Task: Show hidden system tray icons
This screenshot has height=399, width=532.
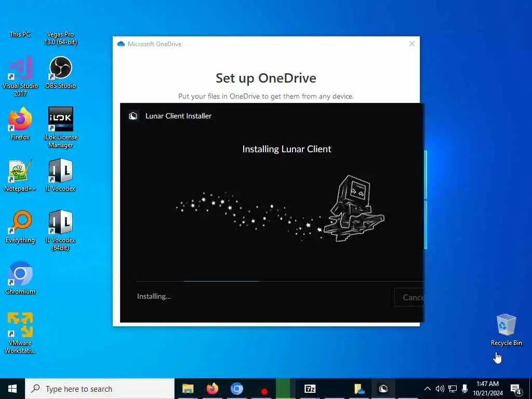Action: pos(428,389)
